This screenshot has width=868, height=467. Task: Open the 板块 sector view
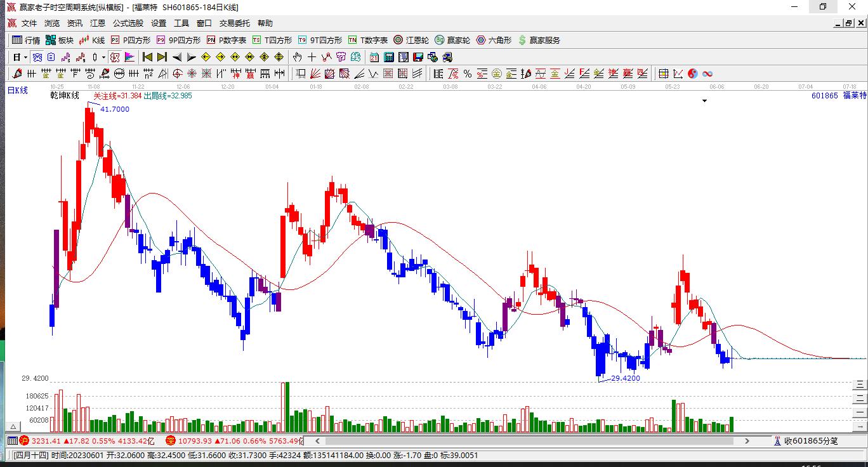coord(60,40)
